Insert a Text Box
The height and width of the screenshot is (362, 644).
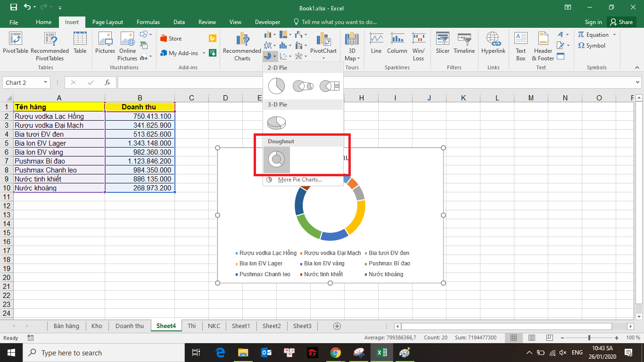tap(520, 46)
